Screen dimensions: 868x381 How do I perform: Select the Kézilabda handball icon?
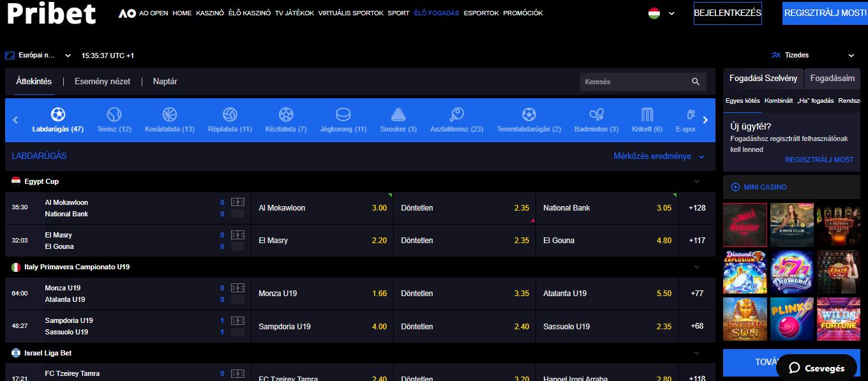[x=286, y=114]
